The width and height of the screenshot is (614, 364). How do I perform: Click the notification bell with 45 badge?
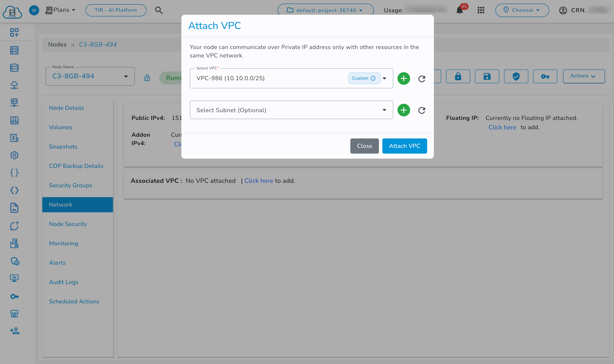click(459, 10)
